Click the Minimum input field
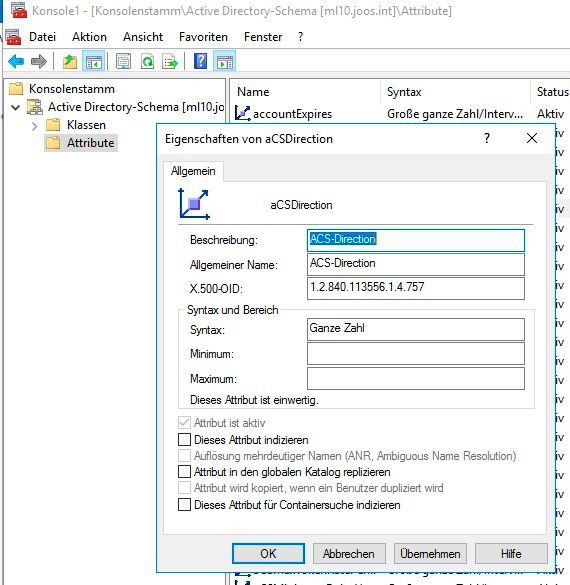Viewport: 570px width, 585px height. (x=416, y=353)
